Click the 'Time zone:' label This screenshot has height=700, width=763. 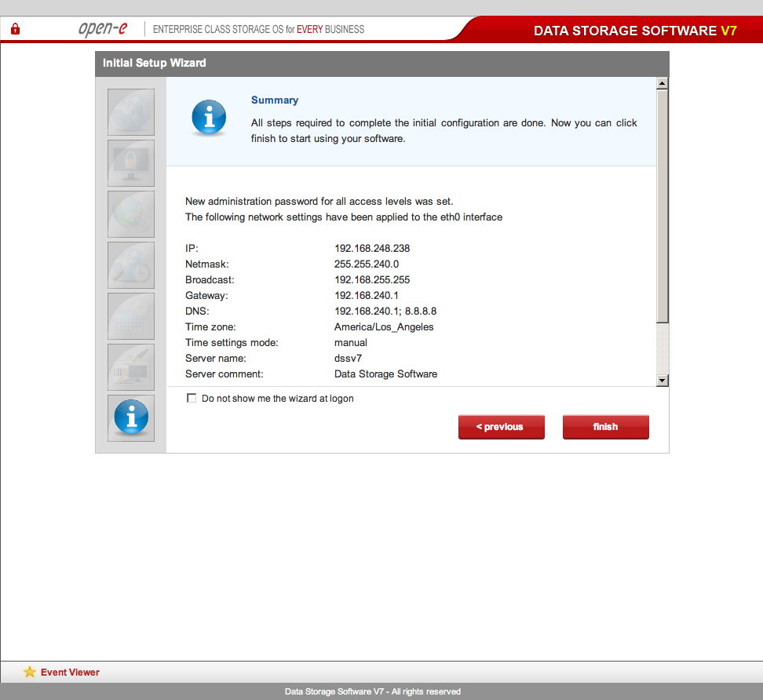pos(210,327)
